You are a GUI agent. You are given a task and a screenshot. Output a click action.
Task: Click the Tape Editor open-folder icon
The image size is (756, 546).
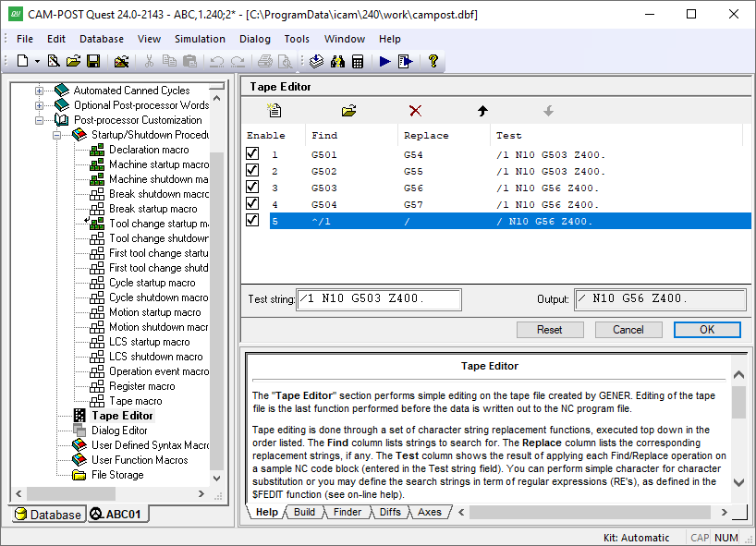click(x=348, y=111)
